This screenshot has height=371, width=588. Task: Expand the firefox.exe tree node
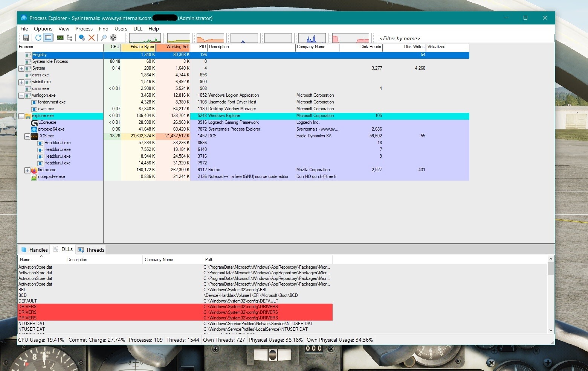[27, 170]
